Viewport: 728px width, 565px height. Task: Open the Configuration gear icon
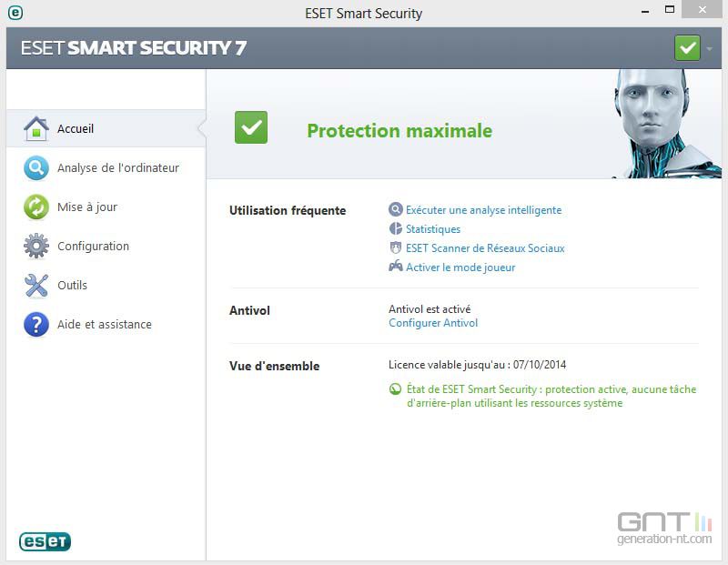[x=36, y=246]
